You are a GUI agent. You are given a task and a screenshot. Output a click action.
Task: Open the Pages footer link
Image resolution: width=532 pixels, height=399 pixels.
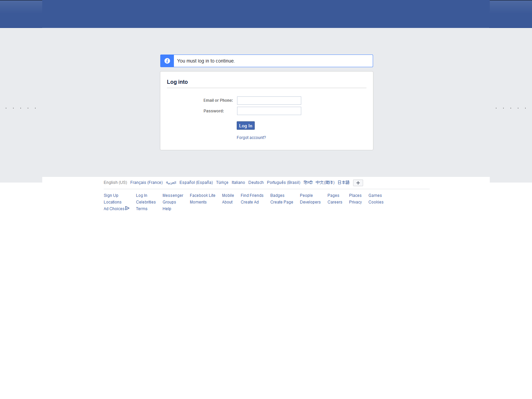(333, 196)
